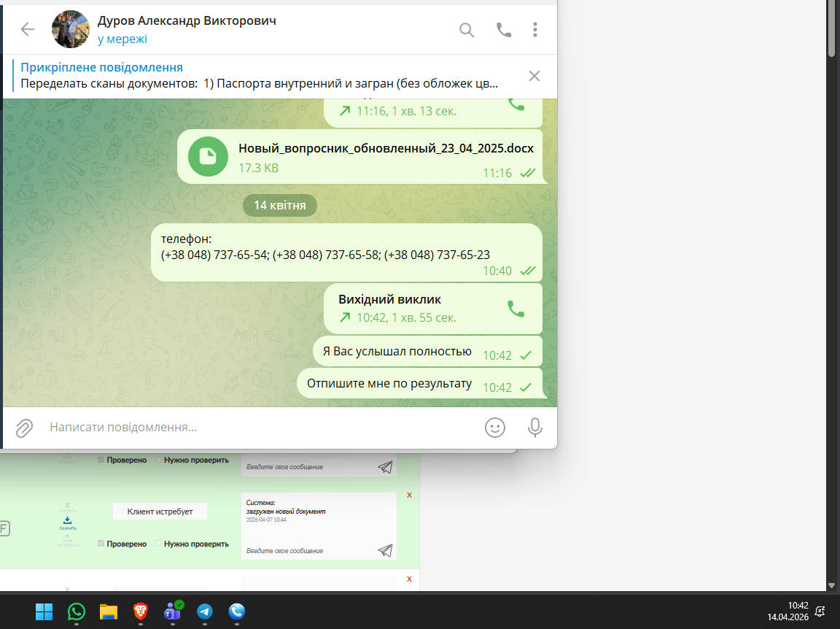
Task: Toggle 'Проверено' checkbox just under Telegram window
Action: click(101, 460)
